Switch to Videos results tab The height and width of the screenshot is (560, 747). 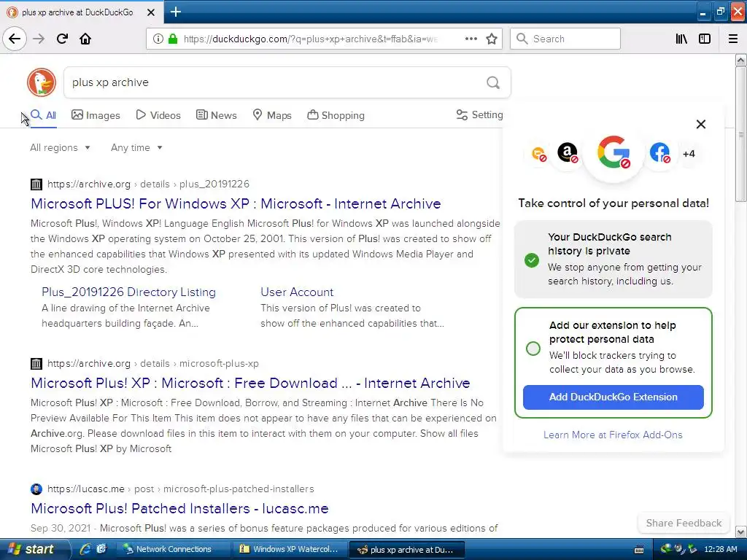pos(158,115)
